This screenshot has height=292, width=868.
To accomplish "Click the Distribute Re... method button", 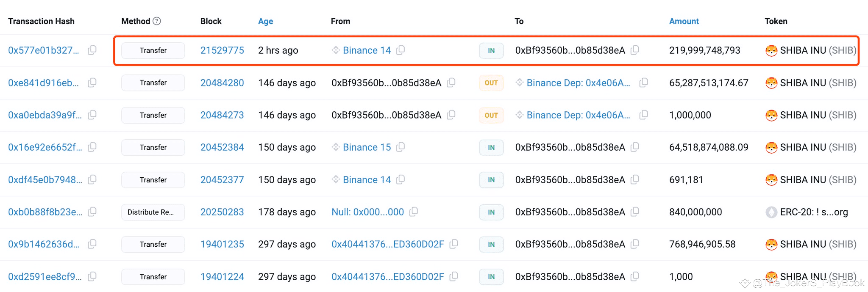I will coord(153,212).
